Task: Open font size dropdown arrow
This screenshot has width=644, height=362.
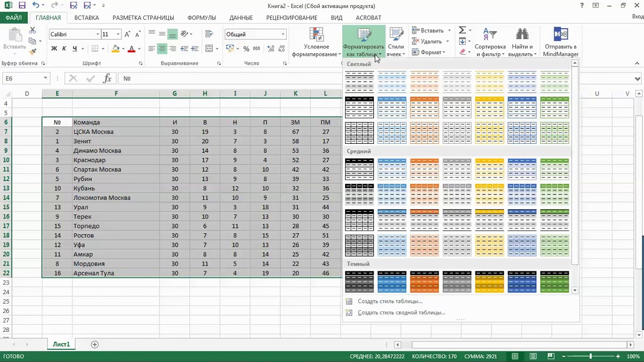Action: point(118,34)
